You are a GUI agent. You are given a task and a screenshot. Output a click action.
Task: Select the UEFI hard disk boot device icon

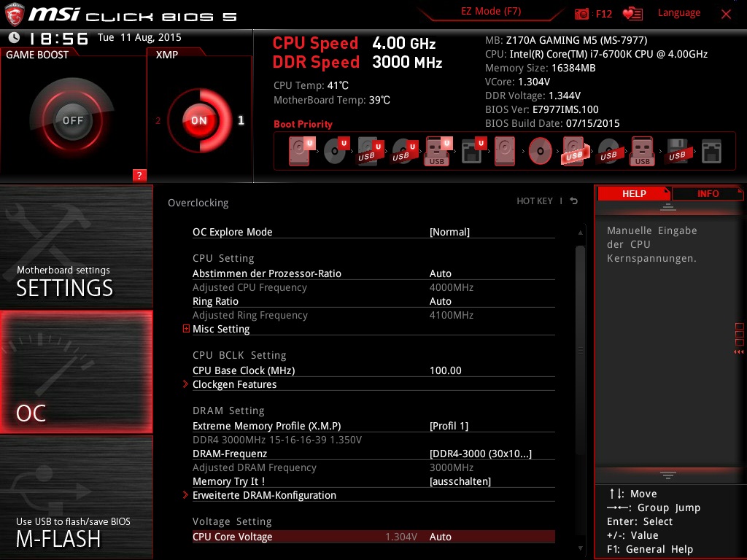pyautogui.click(x=301, y=151)
